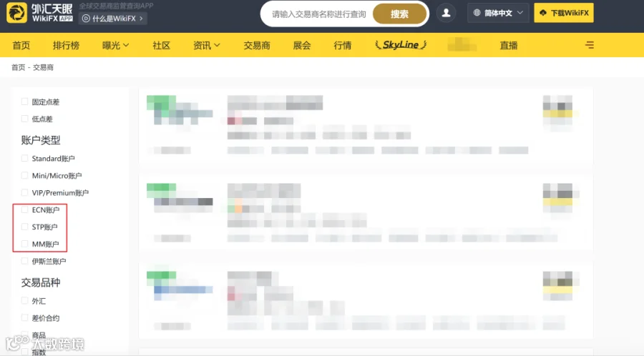
Task: Click the hamburger menu icon in nav bar
Action: (590, 45)
